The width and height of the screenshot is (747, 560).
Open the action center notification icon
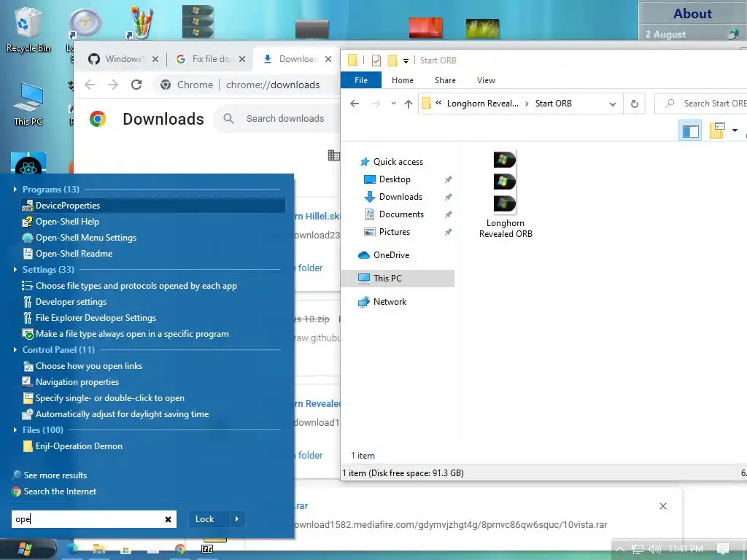723,548
